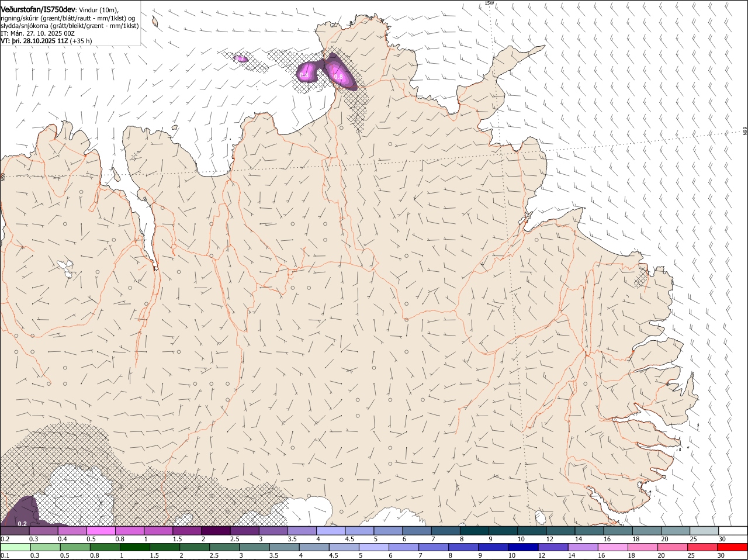Click the Veðurstofan/IS750dev title text
This screenshot has width=748, height=560.
click(x=38, y=9)
